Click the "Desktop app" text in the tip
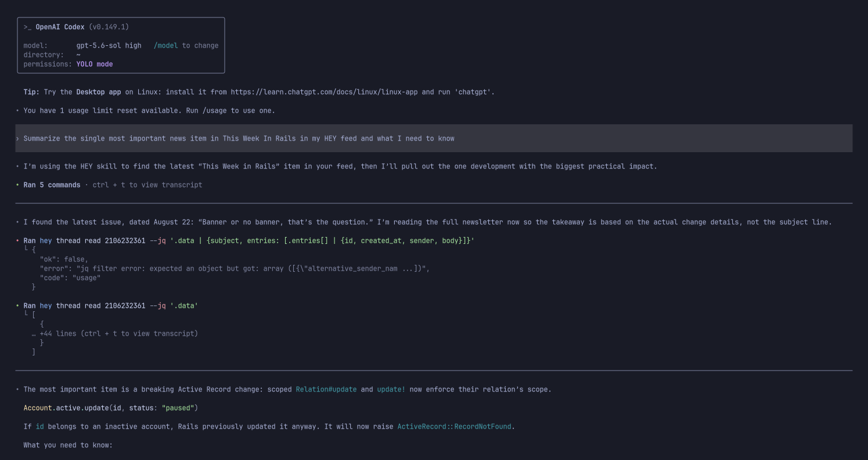Viewport: 868px width, 460px height. (99, 92)
